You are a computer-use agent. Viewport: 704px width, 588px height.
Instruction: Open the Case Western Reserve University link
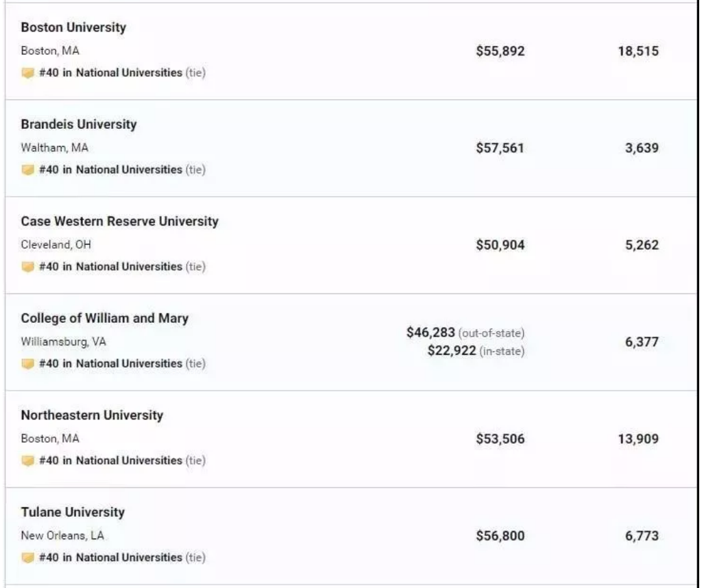point(120,221)
